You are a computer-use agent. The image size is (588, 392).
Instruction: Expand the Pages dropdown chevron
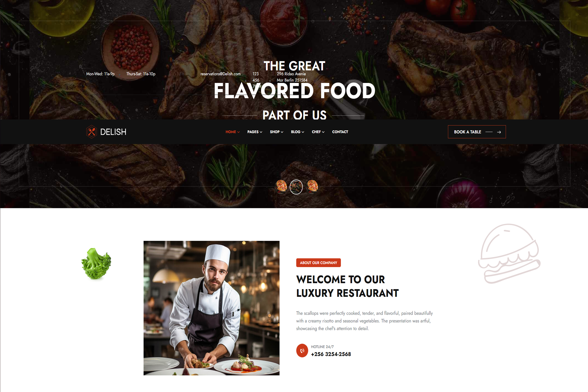[261, 132]
